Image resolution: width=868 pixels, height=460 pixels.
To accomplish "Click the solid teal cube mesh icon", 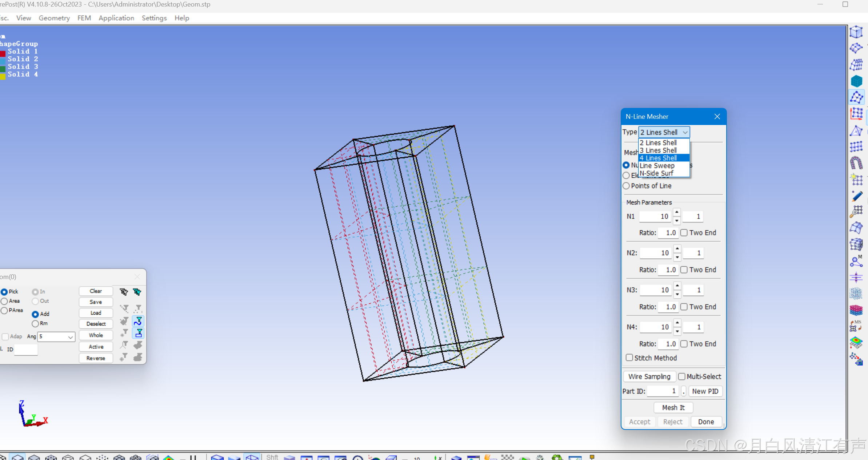I will 856,81.
